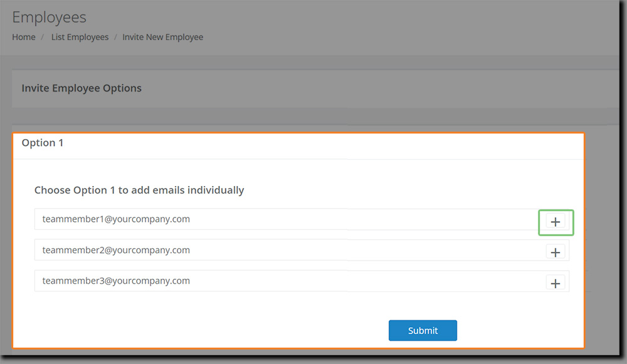
Task: Click the Invite New Employee breadcrumb
Action: coord(162,37)
